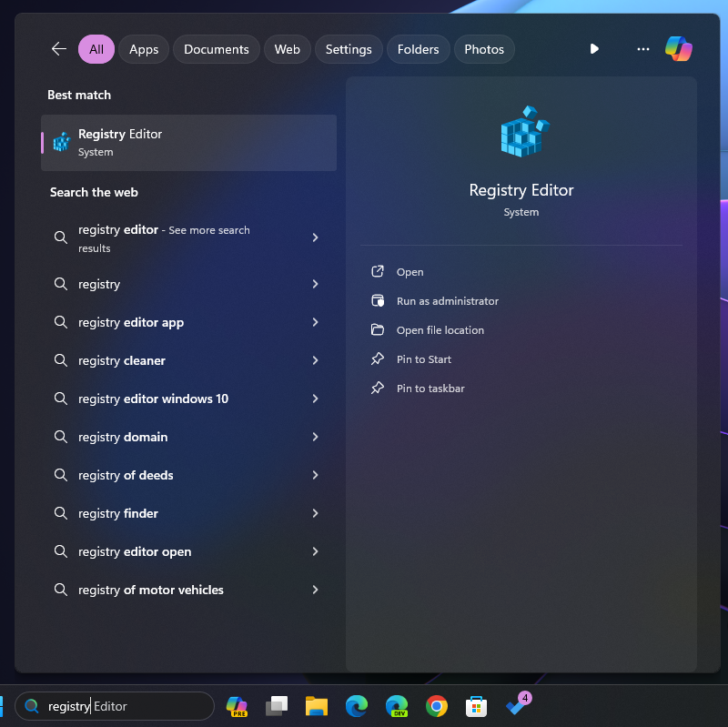The width and height of the screenshot is (728, 727).
Task: Open the To Do app with badge 4
Action: (518, 703)
